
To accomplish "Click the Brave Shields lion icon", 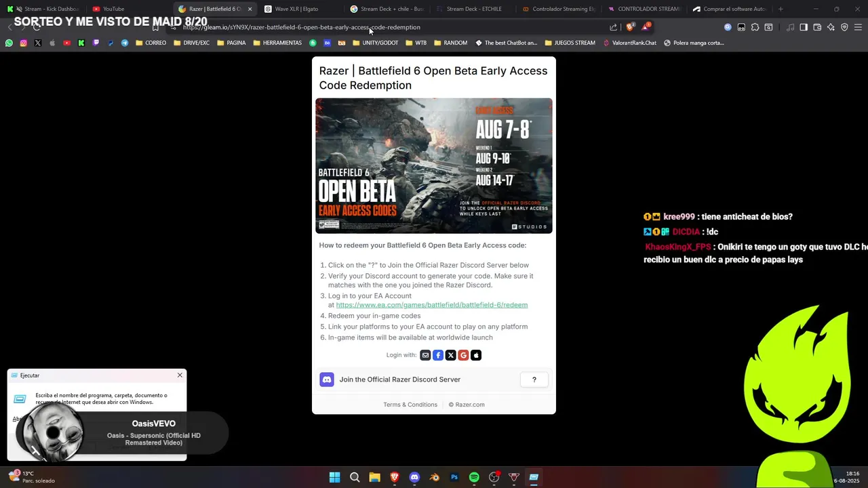I will (630, 27).
